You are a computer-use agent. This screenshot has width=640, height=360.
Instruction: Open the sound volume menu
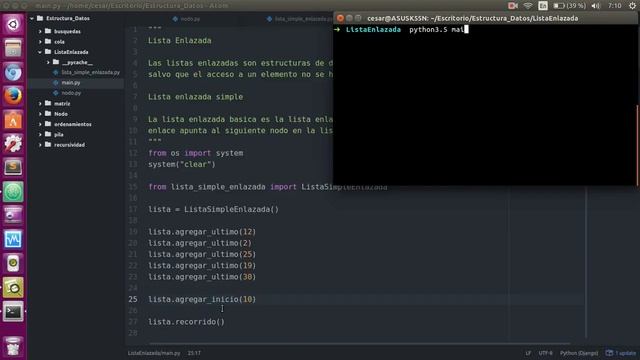(x=596, y=6)
